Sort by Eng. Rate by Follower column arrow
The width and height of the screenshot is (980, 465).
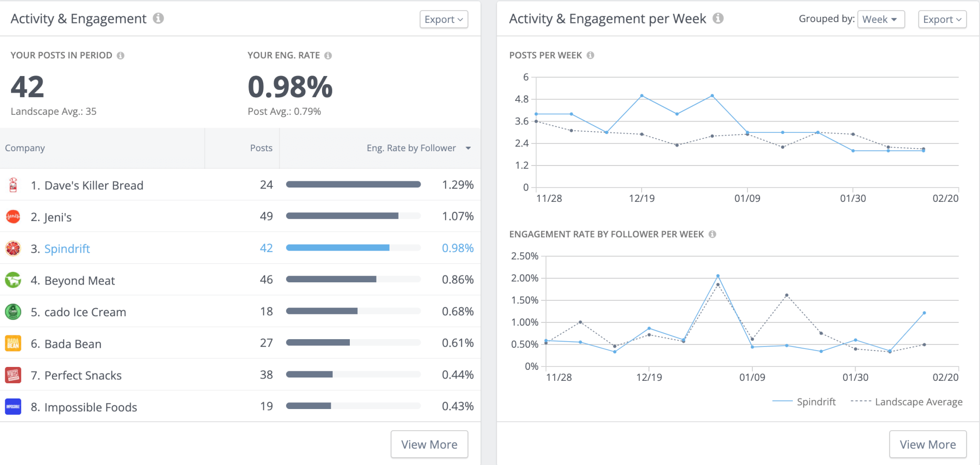coord(468,148)
